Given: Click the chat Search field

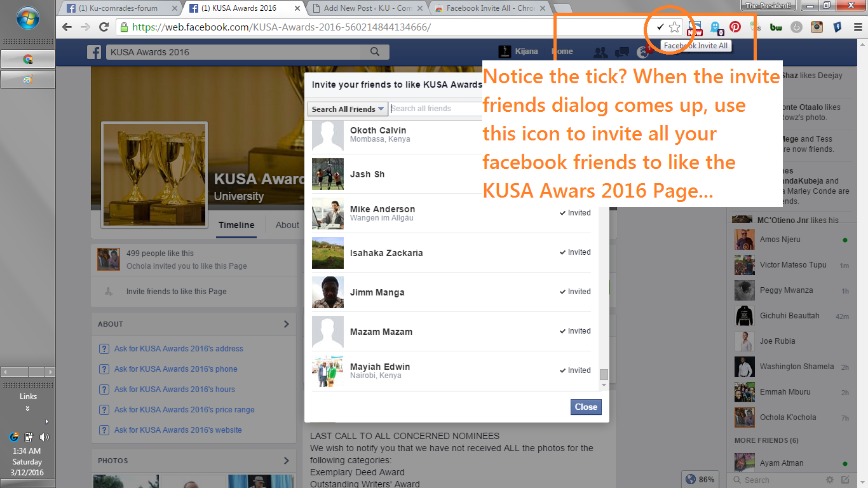Looking at the screenshot, I should 778,480.
